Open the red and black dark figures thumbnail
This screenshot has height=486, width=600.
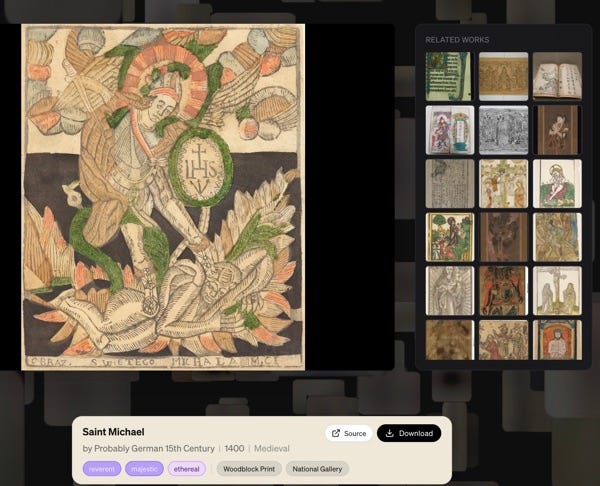coord(504,291)
